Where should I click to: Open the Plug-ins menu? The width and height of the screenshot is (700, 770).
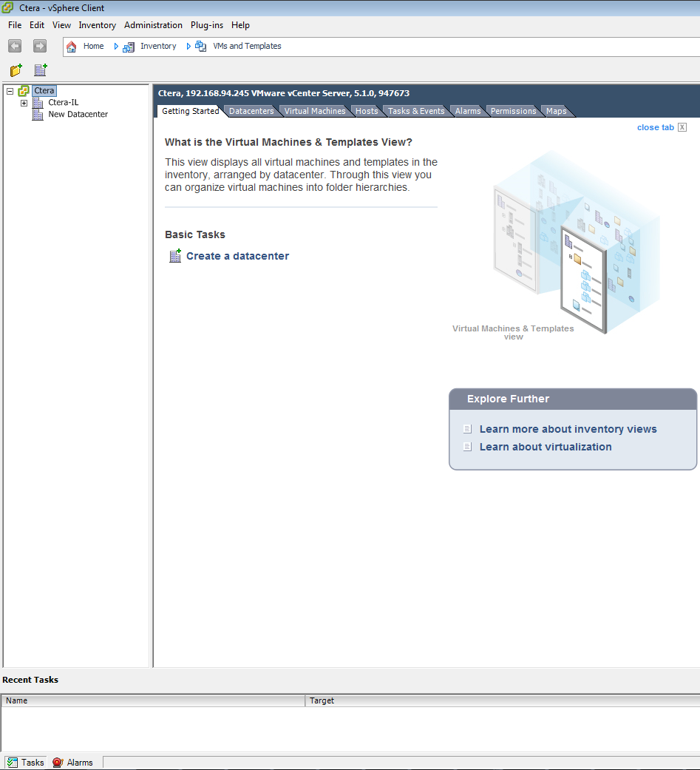point(207,25)
